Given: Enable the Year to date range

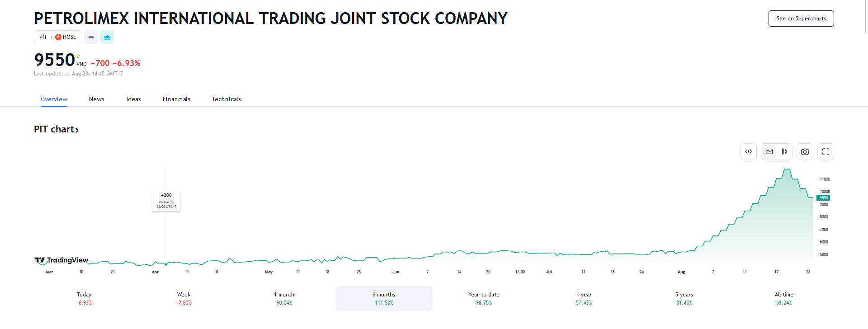Looking at the screenshot, I should tap(484, 298).
